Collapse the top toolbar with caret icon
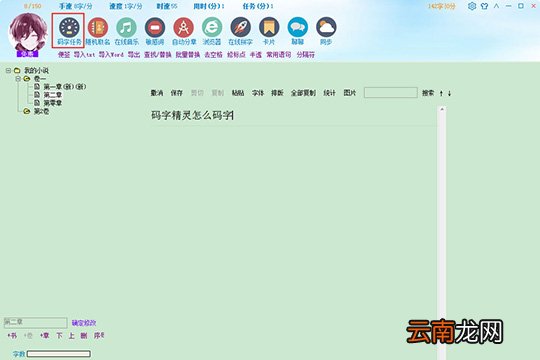This screenshot has height=360, width=540. pyautogui.click(x=496, y=6)
